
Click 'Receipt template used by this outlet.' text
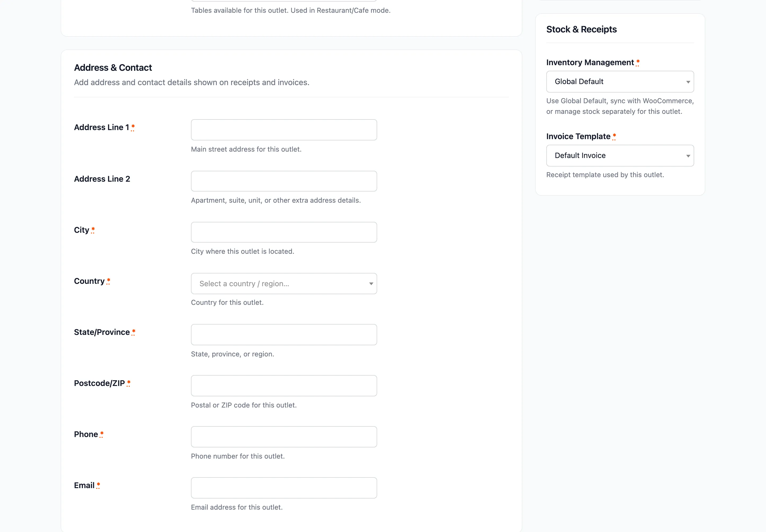[x=605, y=175]
